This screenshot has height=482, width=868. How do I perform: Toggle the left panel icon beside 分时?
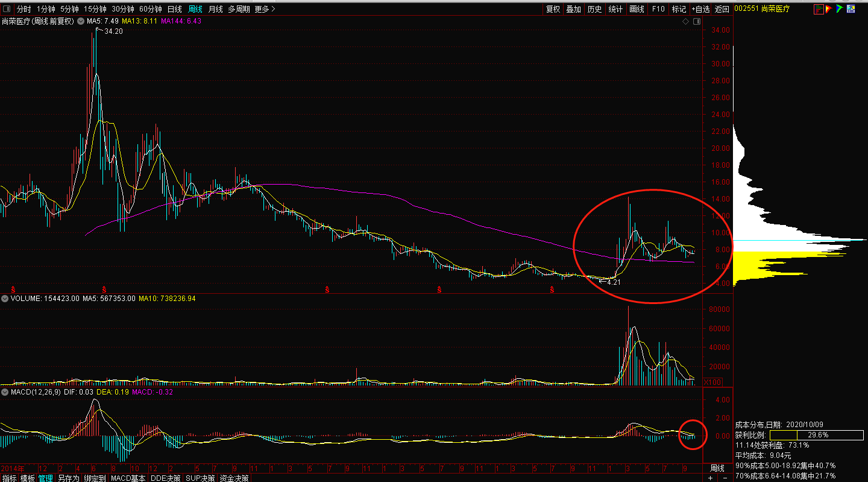pyautogui.click(x=7, y=9)
